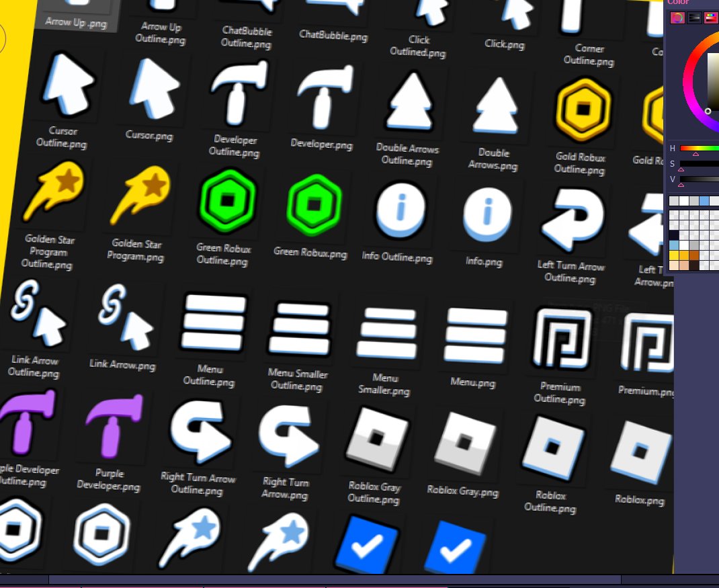
Task: Select Menu Smaller Outline.png icon
Action: click(x=300, y=329)
